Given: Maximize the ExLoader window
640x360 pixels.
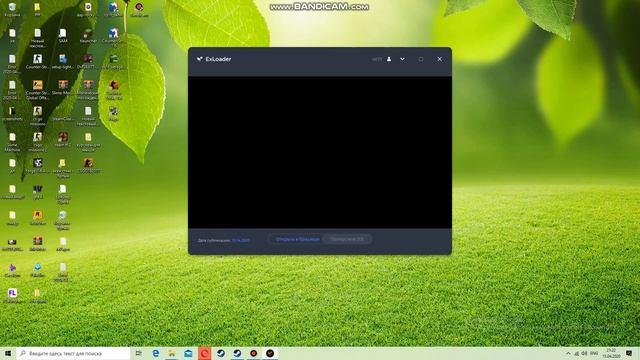Looking at the screenshot, I should (421, 59).
